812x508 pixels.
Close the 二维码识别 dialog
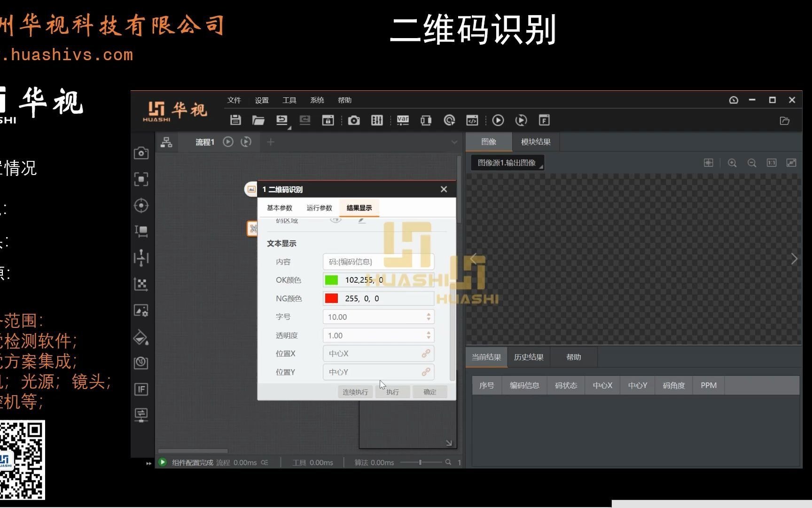pyautogui.click(x=444, y=189)
